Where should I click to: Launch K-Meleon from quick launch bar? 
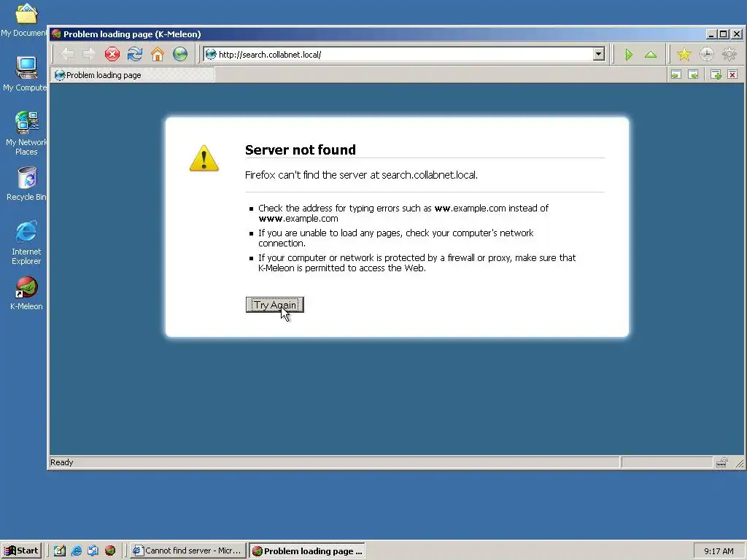(110, 551)
